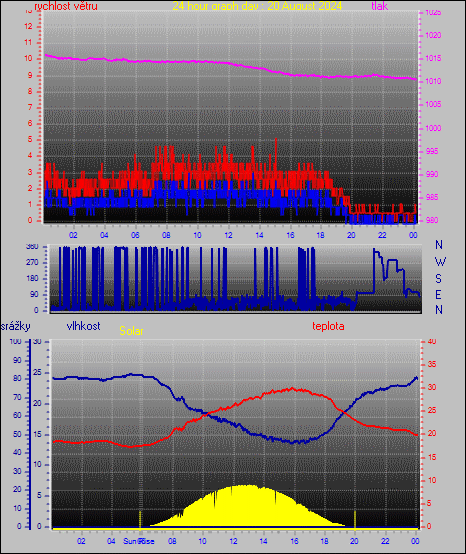The width and height of the screenshot is (466, 554).
Task: Click the "E" compass label beside the direction chart
Action: coord(438,294)
